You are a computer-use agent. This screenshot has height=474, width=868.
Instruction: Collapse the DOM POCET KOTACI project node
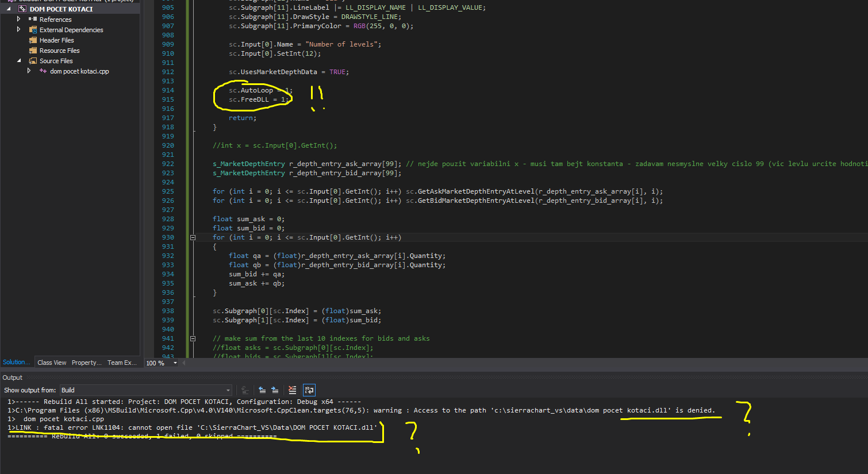point(9,9)
